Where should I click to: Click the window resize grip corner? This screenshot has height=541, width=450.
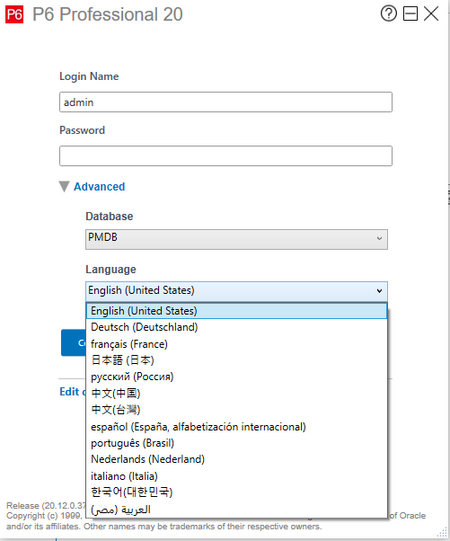442,532
